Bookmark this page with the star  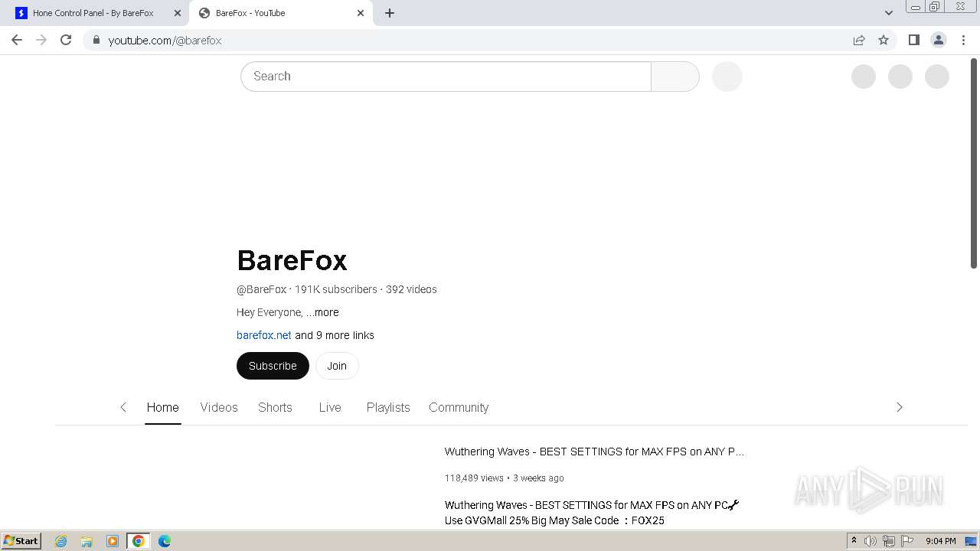coord(884,40)
